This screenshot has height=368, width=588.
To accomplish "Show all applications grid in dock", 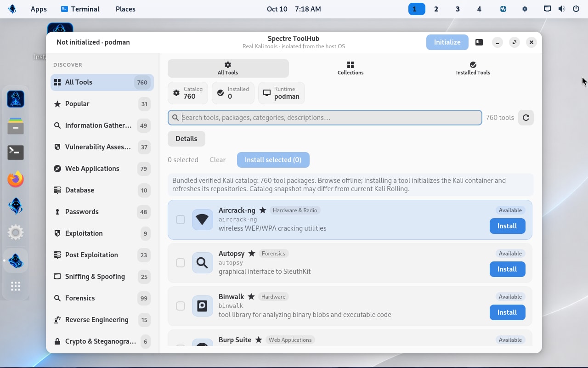I will pos(16,286).
